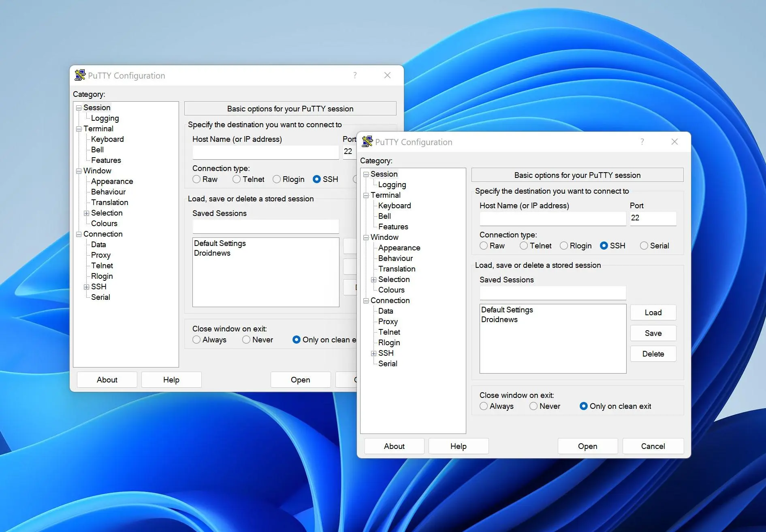Select Colours category in front window
Viewport: 766px width, 532px height.
point(391,290)
